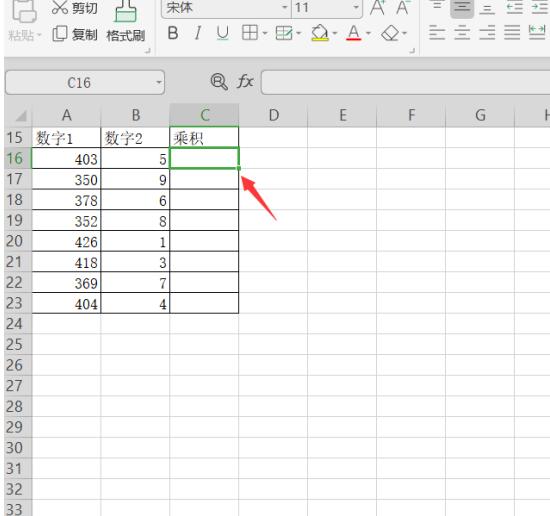Toggle Bold formatting
The image size is (550, 516).
pos(173,33)
